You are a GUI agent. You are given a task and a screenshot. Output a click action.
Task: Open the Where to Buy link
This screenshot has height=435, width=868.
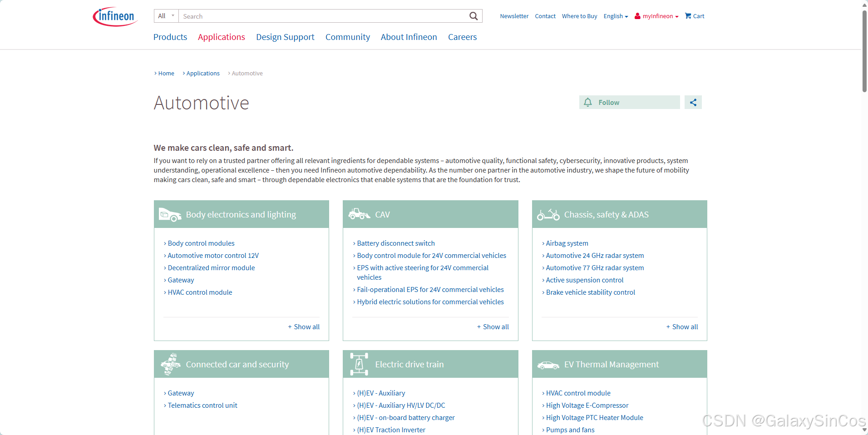click(x=579, y=16)
